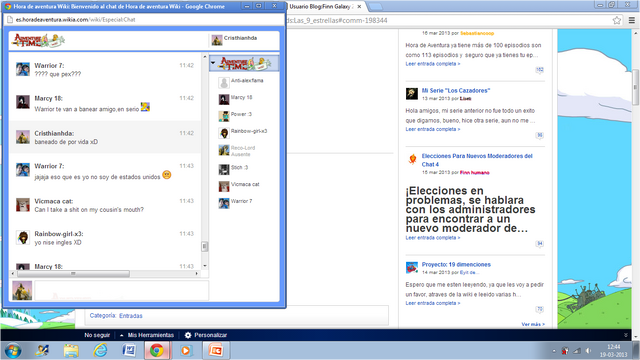The image size is (640, 360).
Task: Open Microsoft Word taskbar icon
Action: coord(129,351)
